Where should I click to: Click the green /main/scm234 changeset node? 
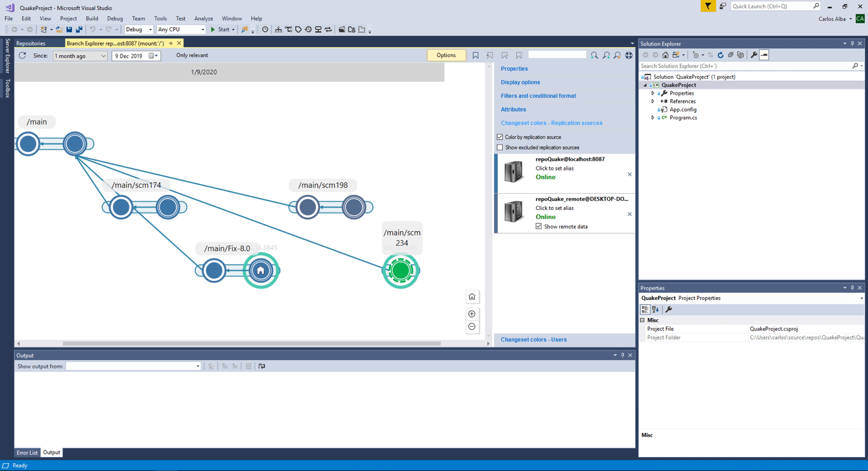point(400,271)
